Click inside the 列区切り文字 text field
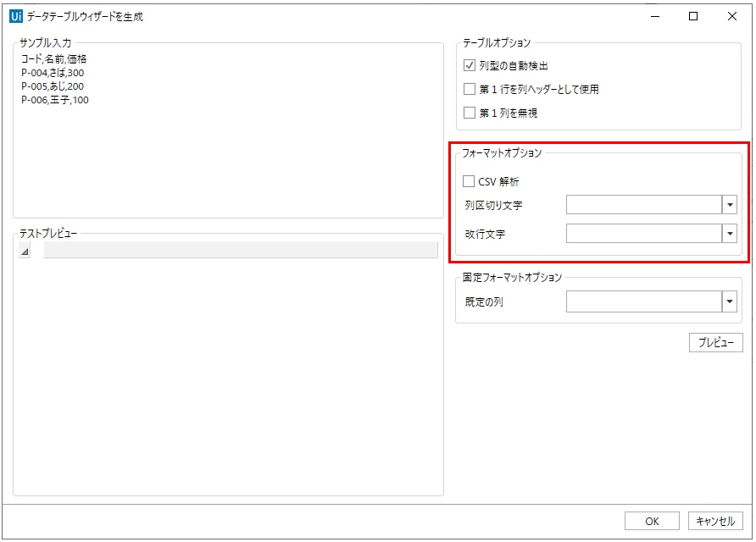Image resolution: width=756 pixels, height=542 pixels. [643, 205]
